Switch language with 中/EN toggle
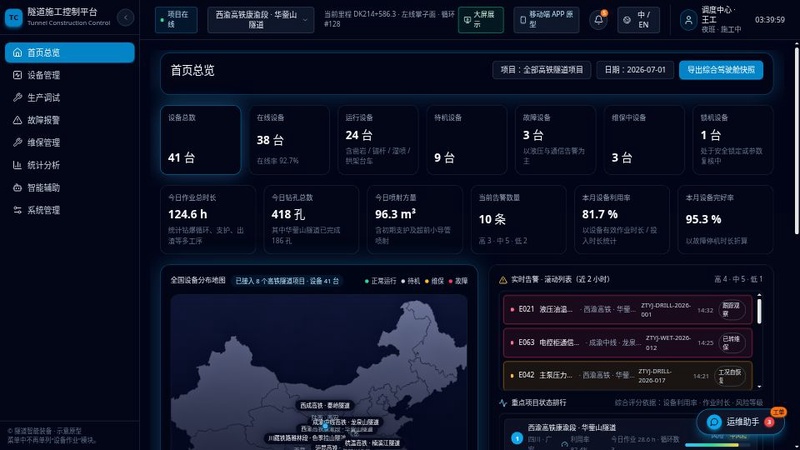 (x=638, y=20)
